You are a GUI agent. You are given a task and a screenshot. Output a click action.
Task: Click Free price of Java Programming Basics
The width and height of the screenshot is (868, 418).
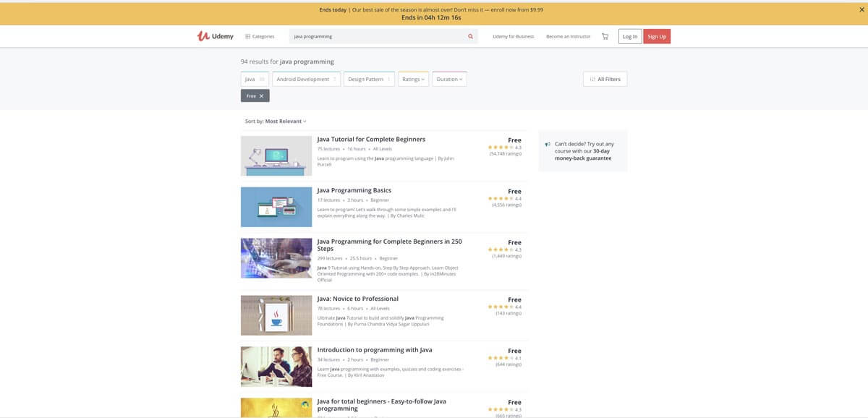click(x=514, y=192)
